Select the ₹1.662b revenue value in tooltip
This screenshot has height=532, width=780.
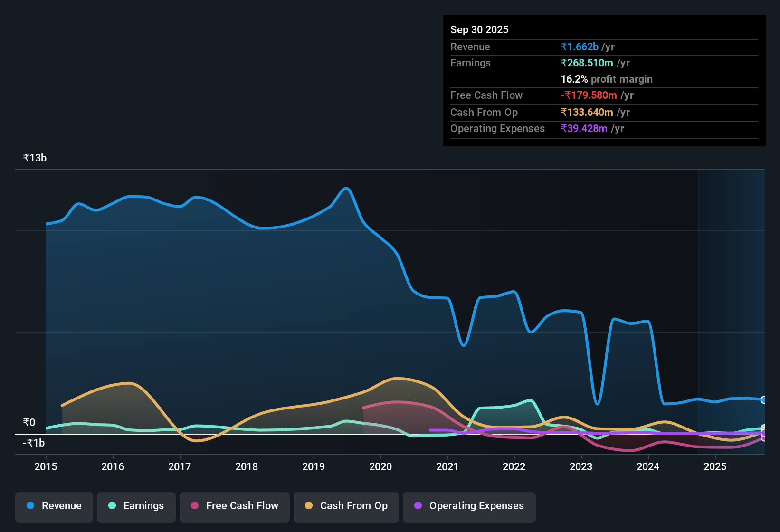click(x=579, y=47)
